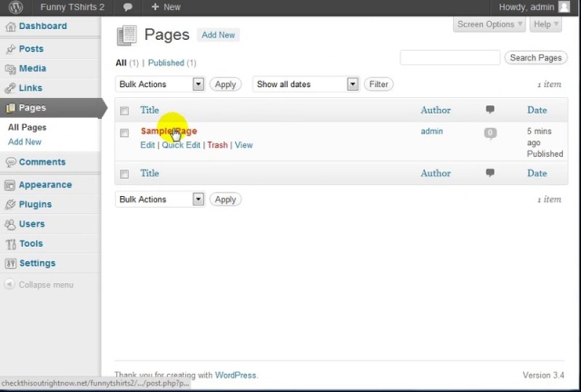Click the top Apply button
Viewport: 581px width, 392px height.
[225, 84]
